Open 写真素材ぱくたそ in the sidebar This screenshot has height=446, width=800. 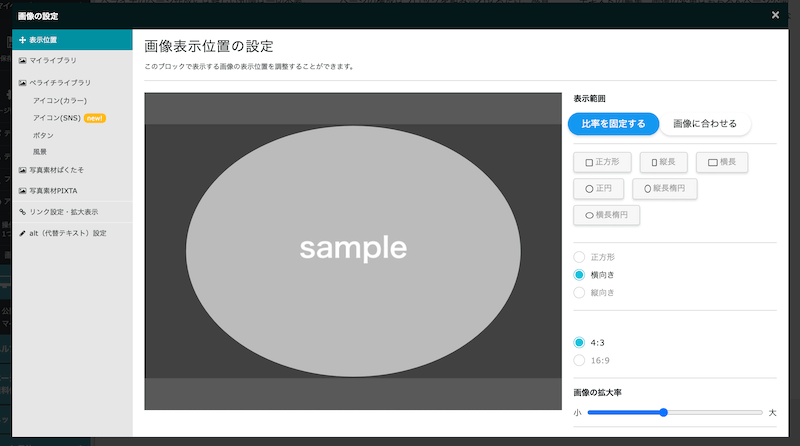pyautogui.click(x=57, y=169)
